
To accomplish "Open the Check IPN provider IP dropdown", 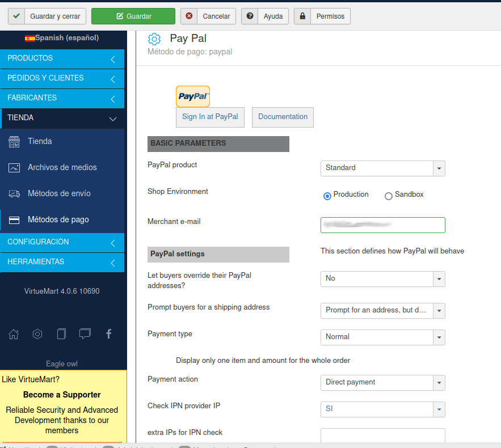I will 383,409.
